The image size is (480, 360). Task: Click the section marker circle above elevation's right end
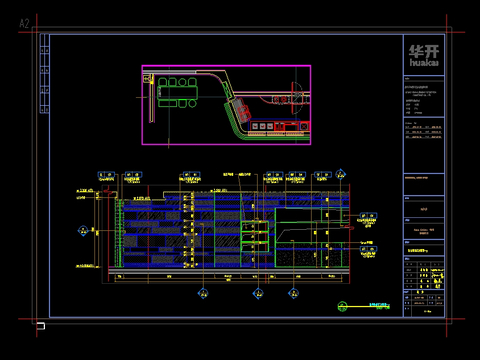340,174
